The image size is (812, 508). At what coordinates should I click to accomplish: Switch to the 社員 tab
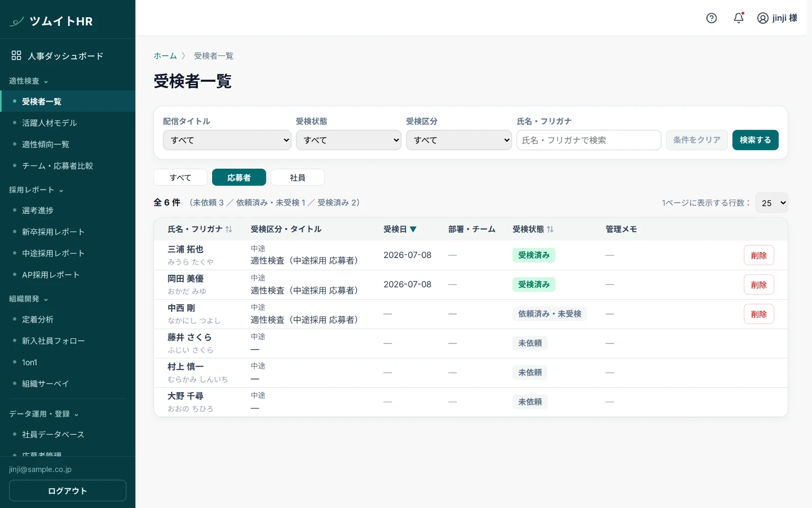298,177
